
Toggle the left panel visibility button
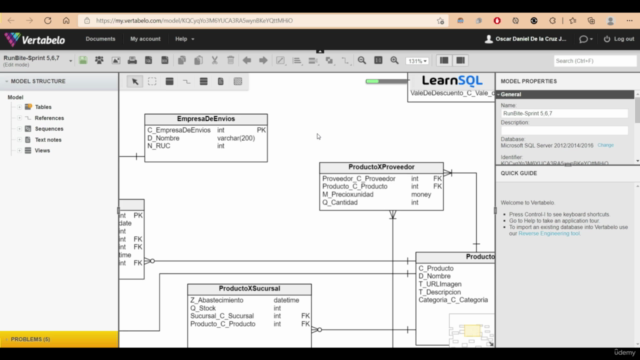click(x=444, y=60)
